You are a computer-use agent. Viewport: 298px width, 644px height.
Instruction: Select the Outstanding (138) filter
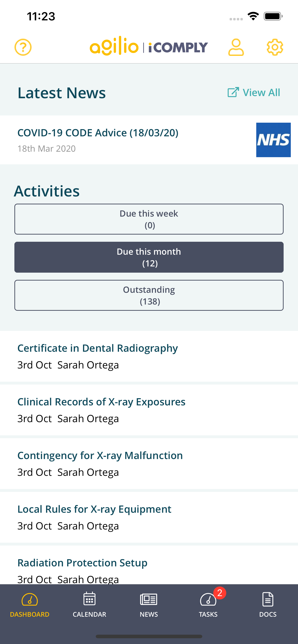coord(149,295)
